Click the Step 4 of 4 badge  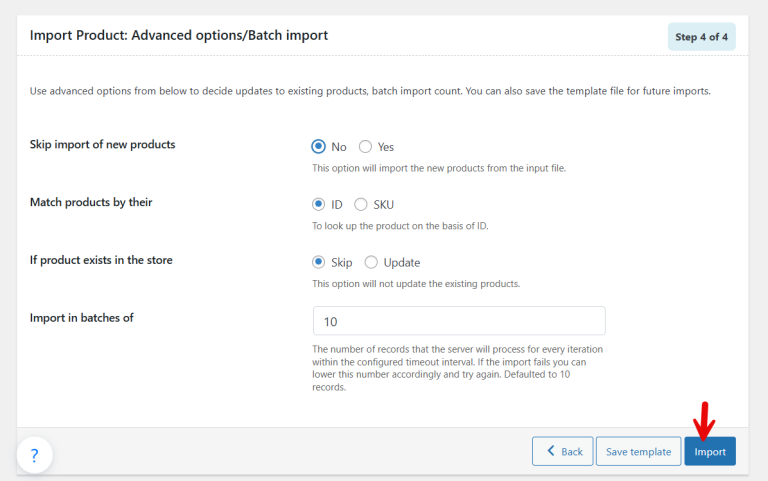pyautogui.click(x=701, y=37)
